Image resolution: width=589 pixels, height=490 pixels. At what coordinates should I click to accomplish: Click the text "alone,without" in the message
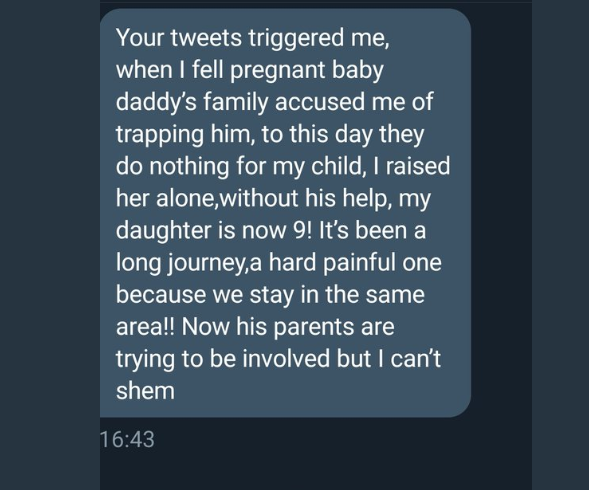pyautogui.click(x=227, y=199)
